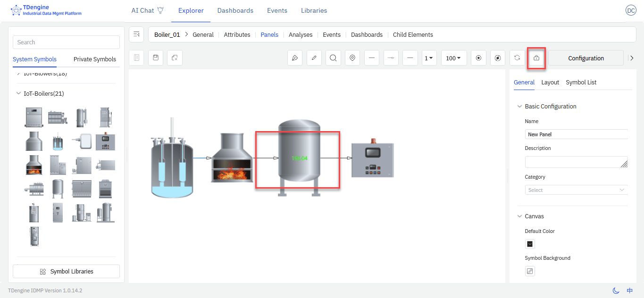
Task: Select the pen drawing tool icon
Action: [295, 58]
